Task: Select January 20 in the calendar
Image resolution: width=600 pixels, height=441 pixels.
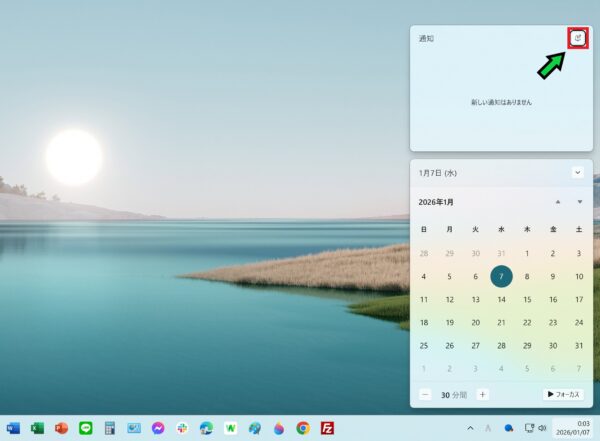Action: pos(476,323)
